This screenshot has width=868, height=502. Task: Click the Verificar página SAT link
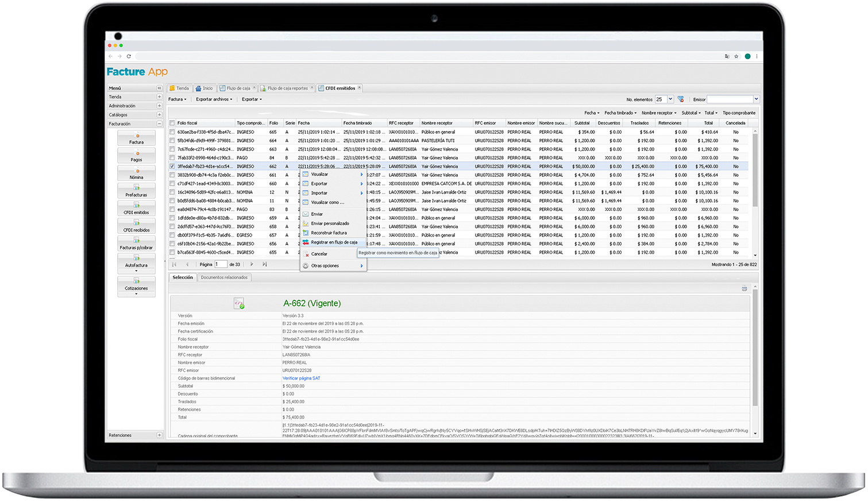pos(301,379)
